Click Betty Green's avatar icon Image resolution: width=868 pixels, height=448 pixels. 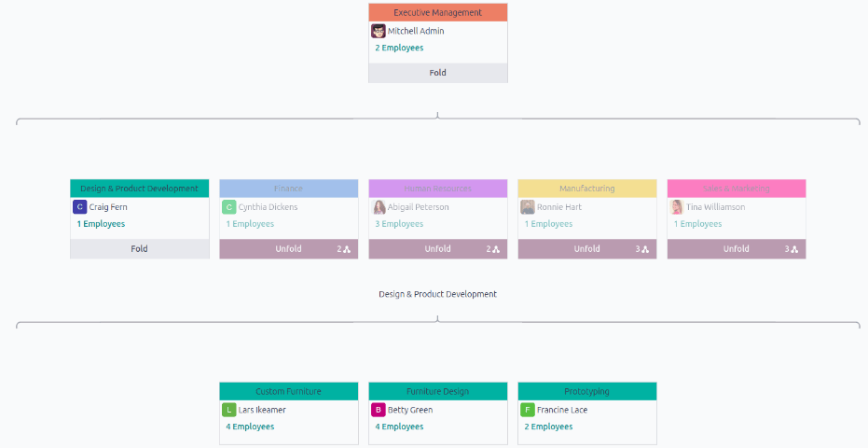pyautogui.click(x=379, y=410)
